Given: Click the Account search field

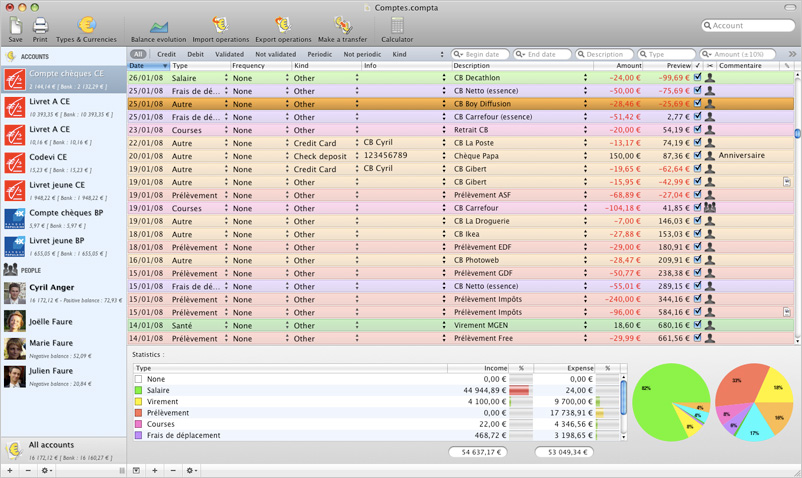Looking at the screenshot, I should (x=750, y=26).
